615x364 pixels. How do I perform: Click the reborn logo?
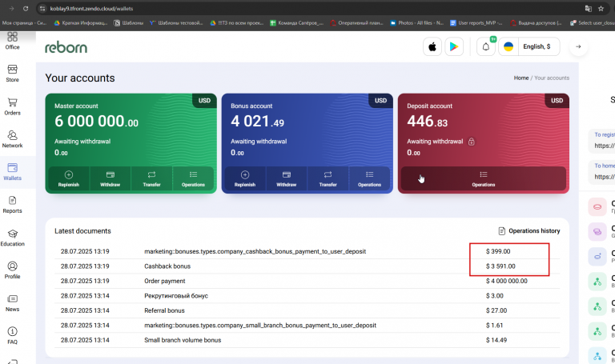66,47
